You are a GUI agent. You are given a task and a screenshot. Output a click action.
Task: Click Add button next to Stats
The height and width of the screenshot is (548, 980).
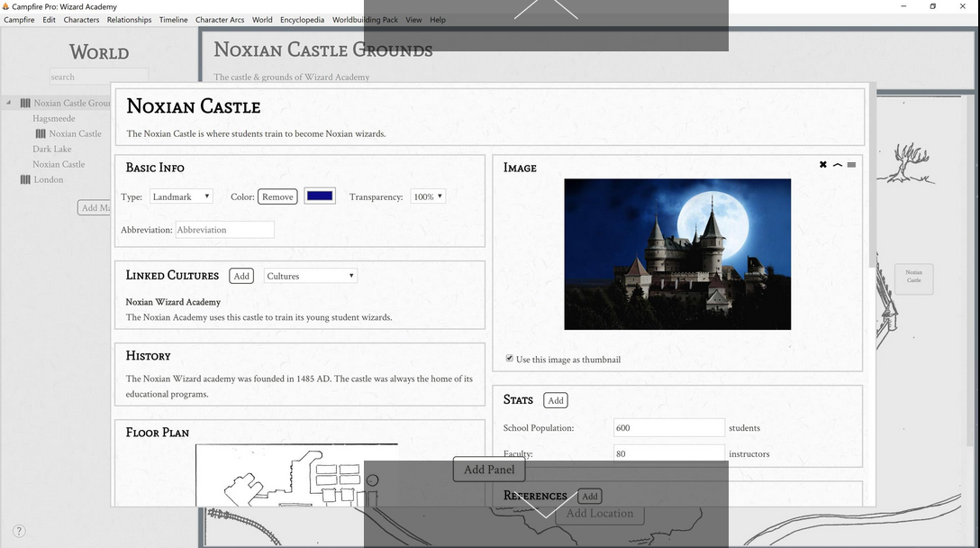(556, 400)
